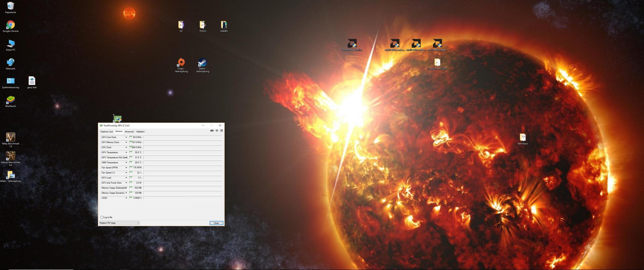This screenshot has width=644, height=270.
Task: Click the 600.0 MHz SOC clock value
Action: (137, 147)
